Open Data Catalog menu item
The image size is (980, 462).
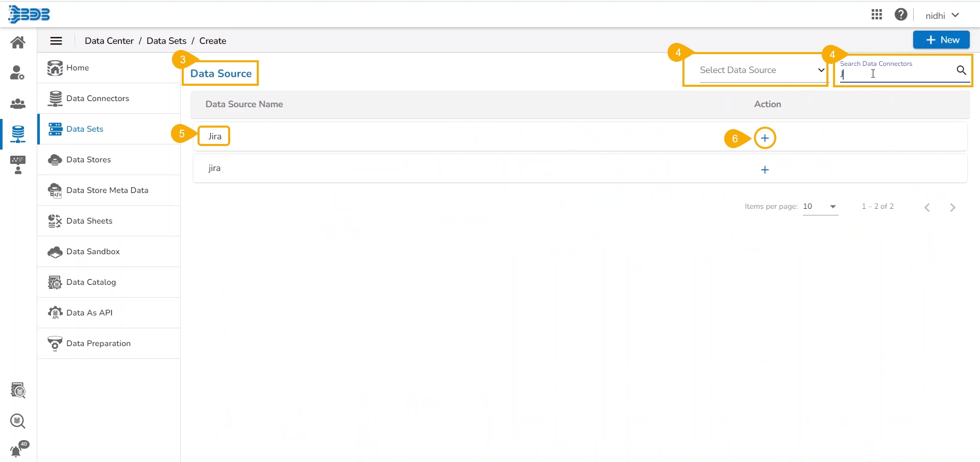(109, 282)
